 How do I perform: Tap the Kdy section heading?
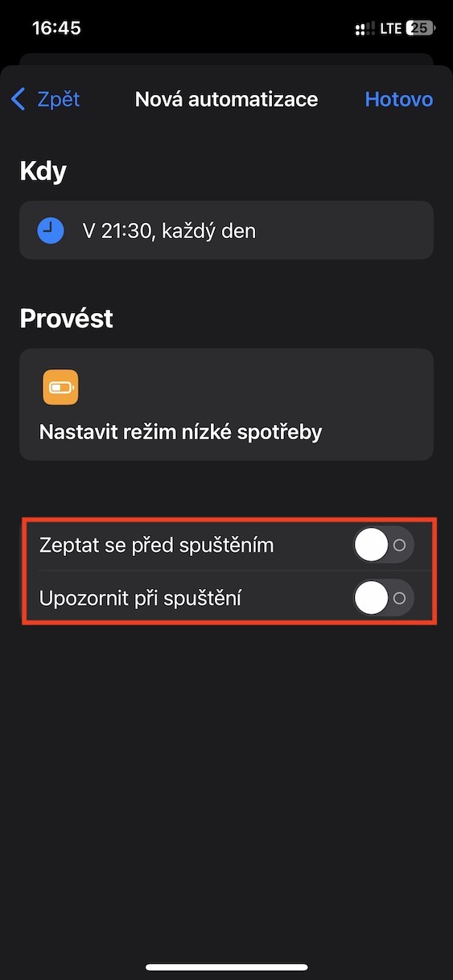pyautogui.click(x=43, y=171)
